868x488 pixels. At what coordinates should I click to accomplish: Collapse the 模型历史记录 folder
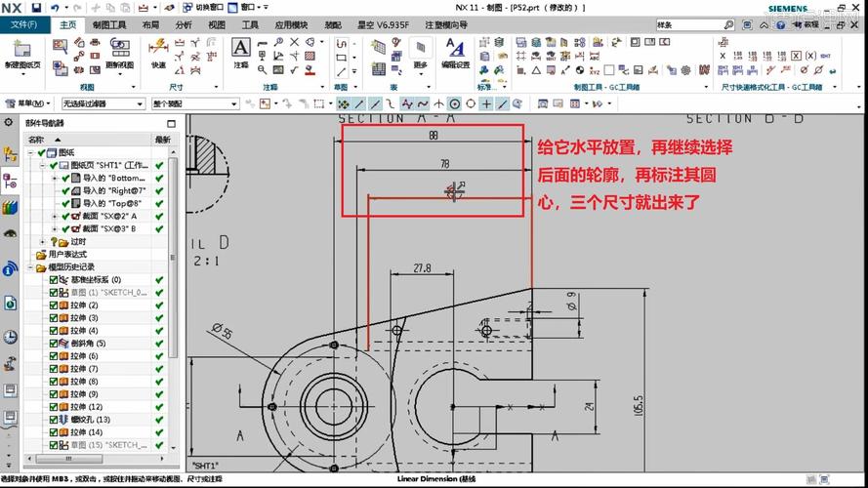[31, 267]
